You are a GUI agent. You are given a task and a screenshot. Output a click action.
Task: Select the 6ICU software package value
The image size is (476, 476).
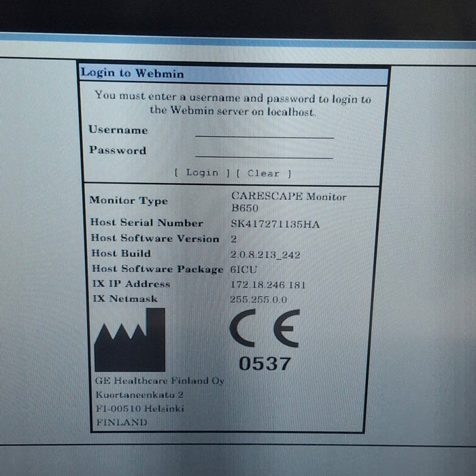[x=244, y=269]
